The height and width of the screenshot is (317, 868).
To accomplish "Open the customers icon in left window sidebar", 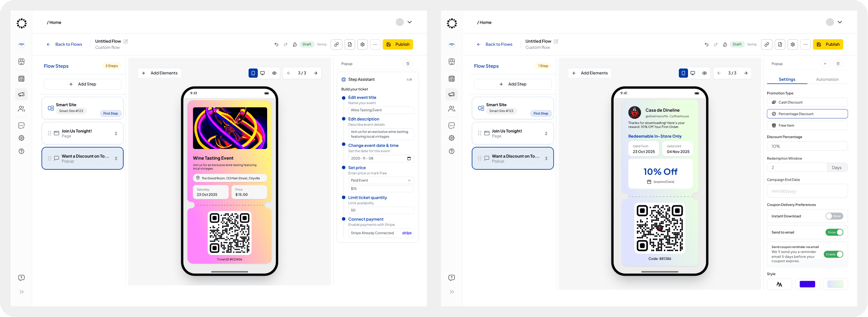I will click(22, 109).
